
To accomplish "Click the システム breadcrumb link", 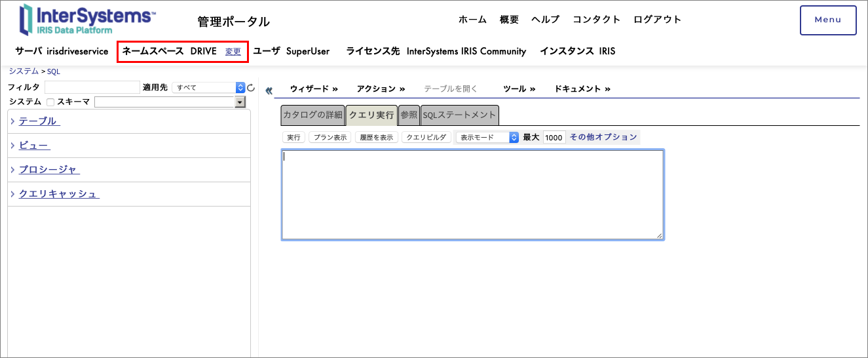I will pos(24,71).
